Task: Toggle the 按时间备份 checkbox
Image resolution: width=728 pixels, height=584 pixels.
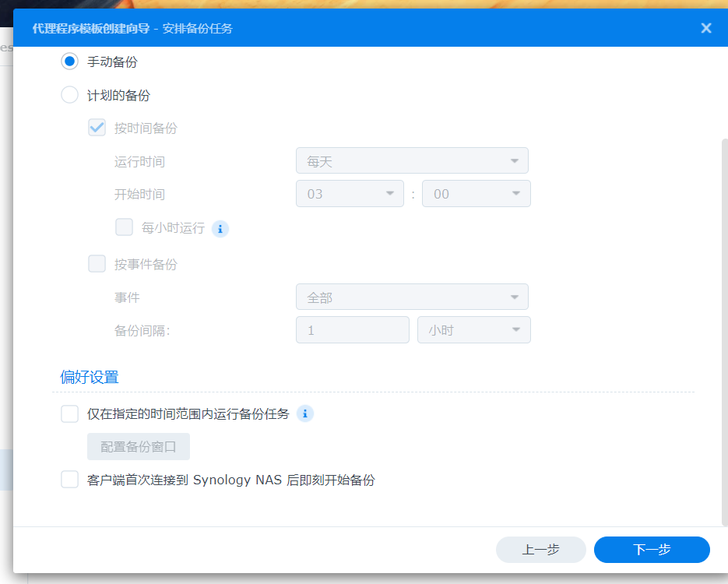Action: pyautogui.click(x=97, y=128)
